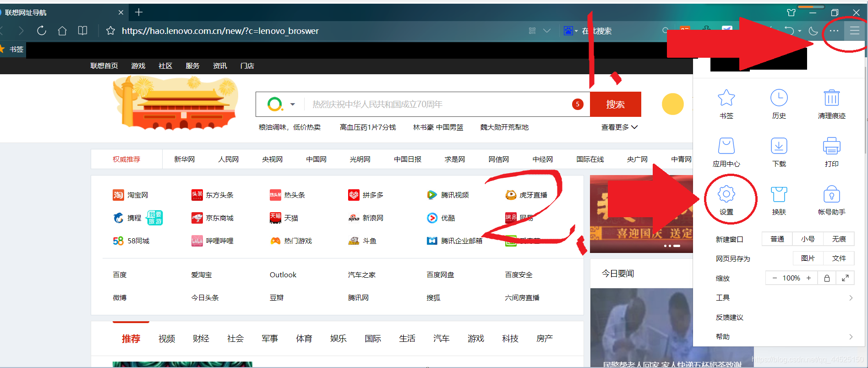Expand 查看更多 hot searches
Image resolution: width=868 pixels, height=368 pixels.
point(619,127)
